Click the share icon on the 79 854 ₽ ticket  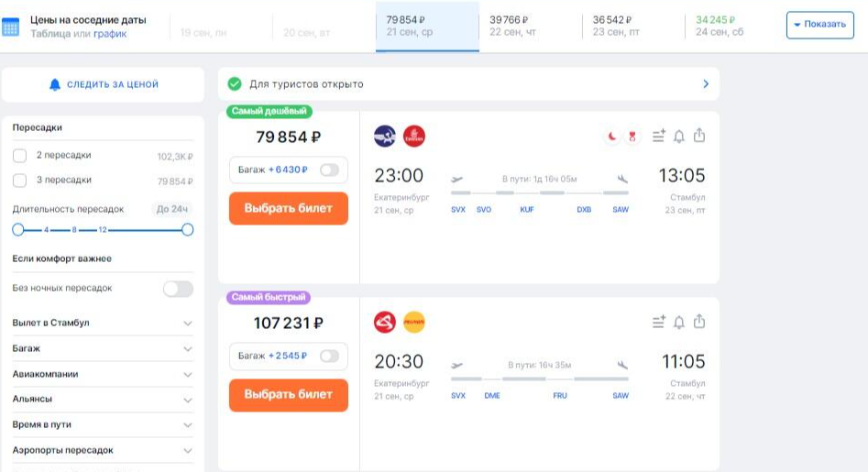coord(699,137)
